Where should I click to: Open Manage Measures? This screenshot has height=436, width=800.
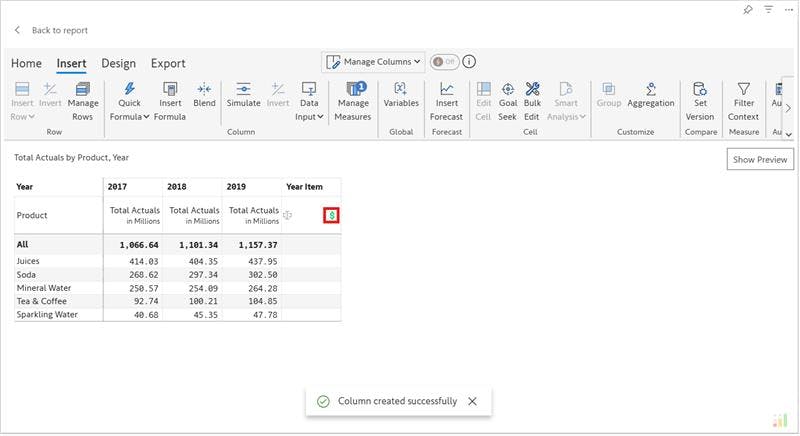(x=353, y=91)
